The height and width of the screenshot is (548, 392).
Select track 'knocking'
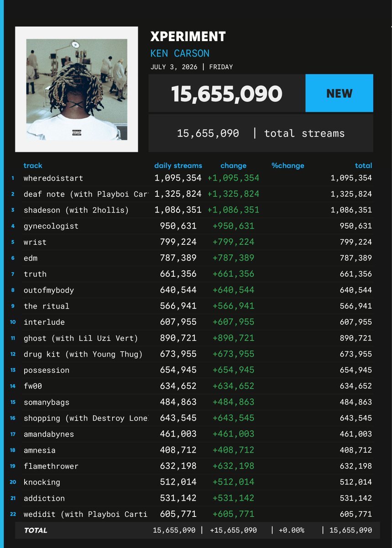click(42, 482)
